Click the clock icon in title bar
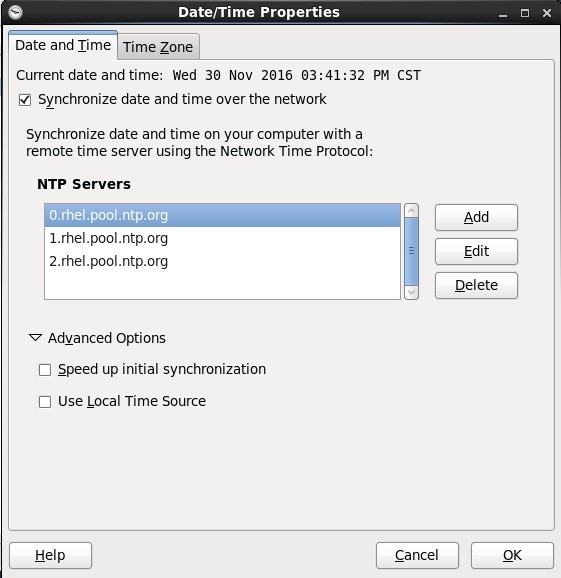This screenshot has width=561, height=578. coord(15,13)
